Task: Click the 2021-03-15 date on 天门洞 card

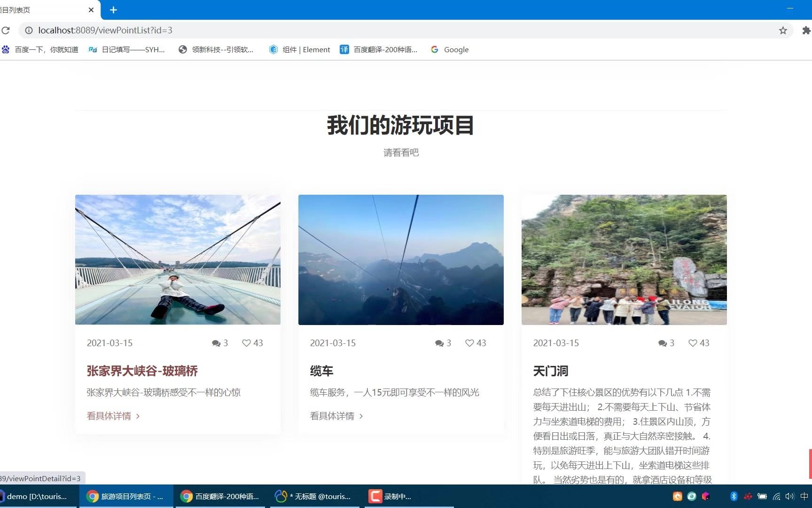Action: pos(556,343)
